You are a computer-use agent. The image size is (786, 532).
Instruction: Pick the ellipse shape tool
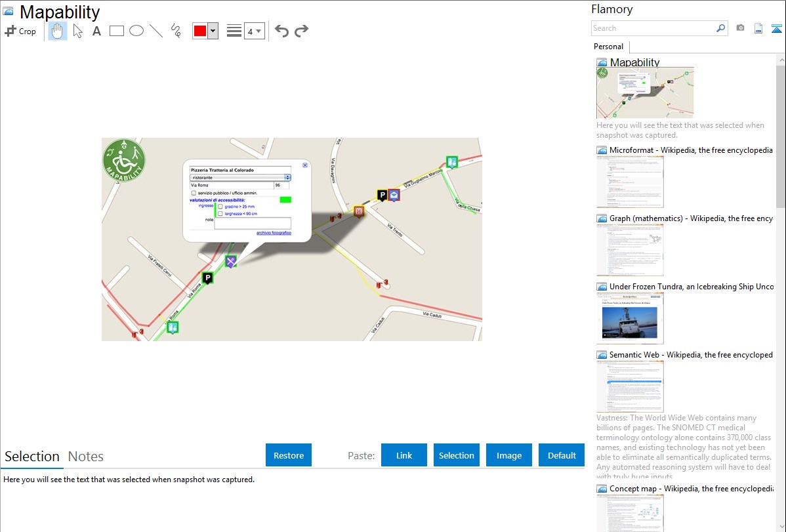click(x=136, y=31)
